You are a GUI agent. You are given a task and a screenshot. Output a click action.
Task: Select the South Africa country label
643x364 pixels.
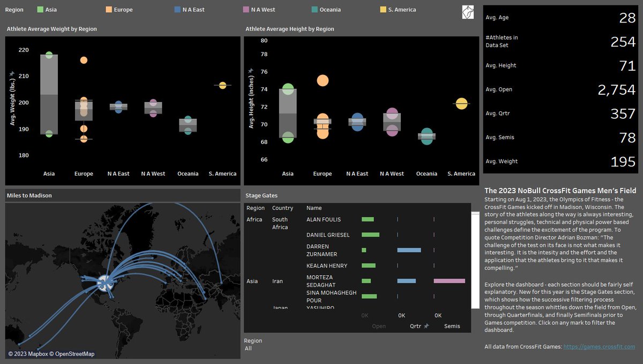[x=280, y=223]
